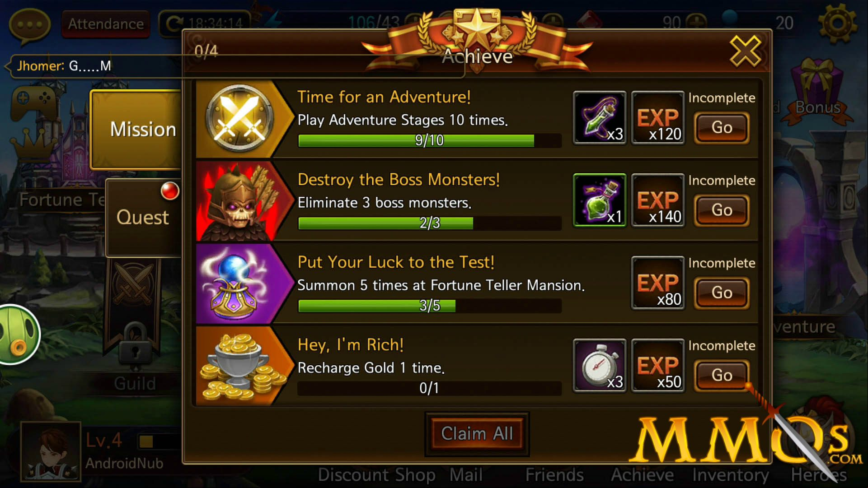This screenshot has height=488, width=868.
Task: Open the Attendance button
Action: (106, 24)
